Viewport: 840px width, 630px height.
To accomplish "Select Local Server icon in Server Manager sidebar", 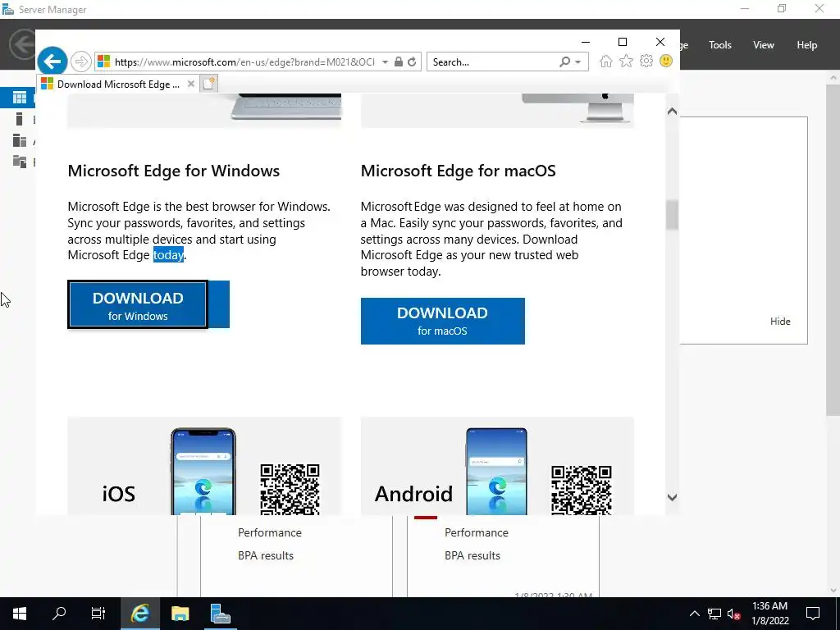I will [x=20, y=119].
